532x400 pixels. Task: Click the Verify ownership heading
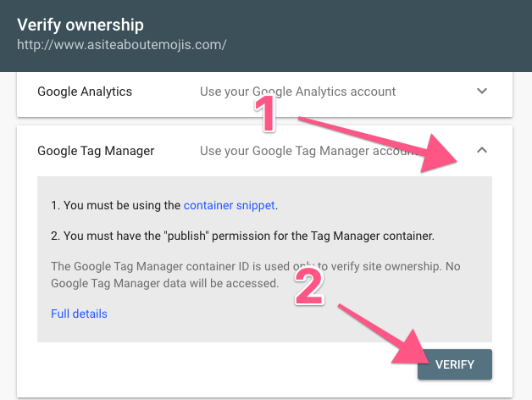click(80, 25)
